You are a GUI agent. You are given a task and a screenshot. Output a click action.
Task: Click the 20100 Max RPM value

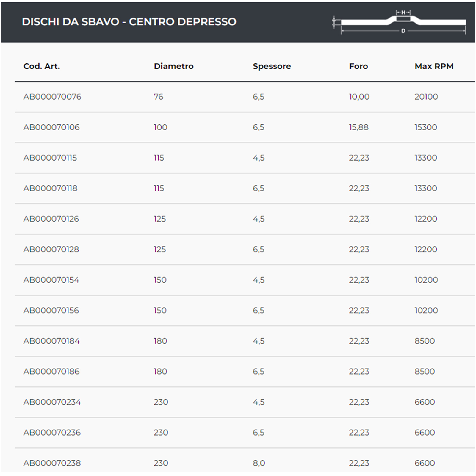tap(426, 97)
